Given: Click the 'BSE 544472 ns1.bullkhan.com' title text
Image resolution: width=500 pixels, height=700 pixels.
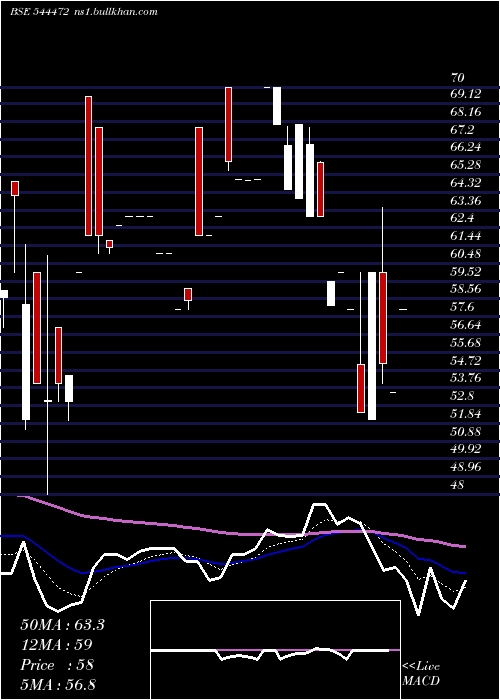Looking at the screenshot, I should point(84,12).
